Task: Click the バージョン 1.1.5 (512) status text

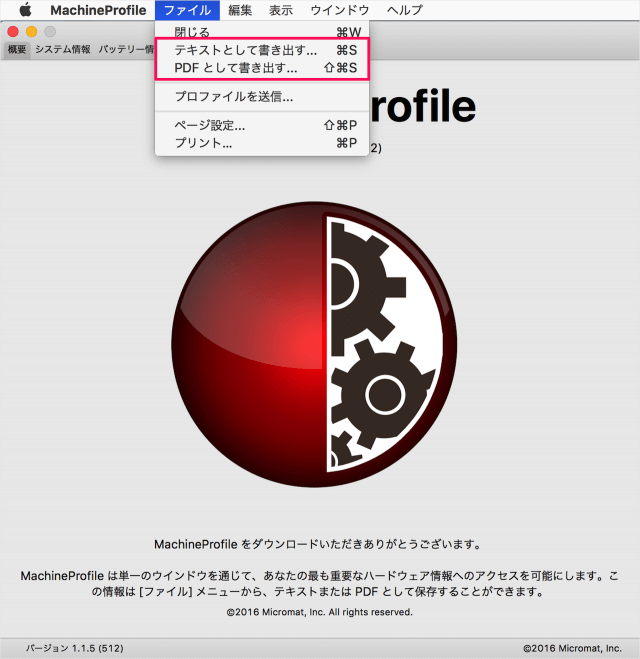Action: coord(74,648)
